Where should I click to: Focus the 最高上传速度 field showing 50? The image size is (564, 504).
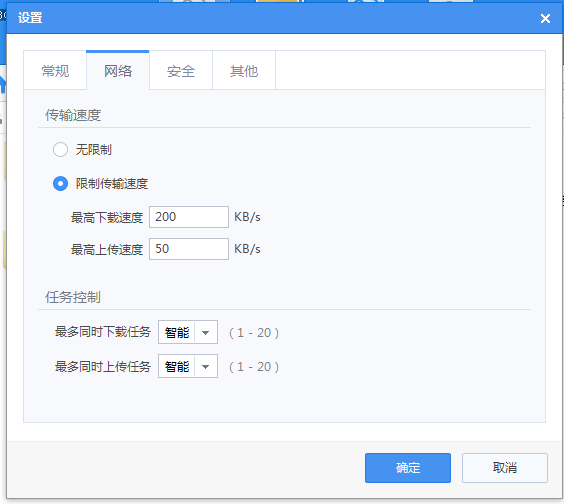(x=189, y=249)
